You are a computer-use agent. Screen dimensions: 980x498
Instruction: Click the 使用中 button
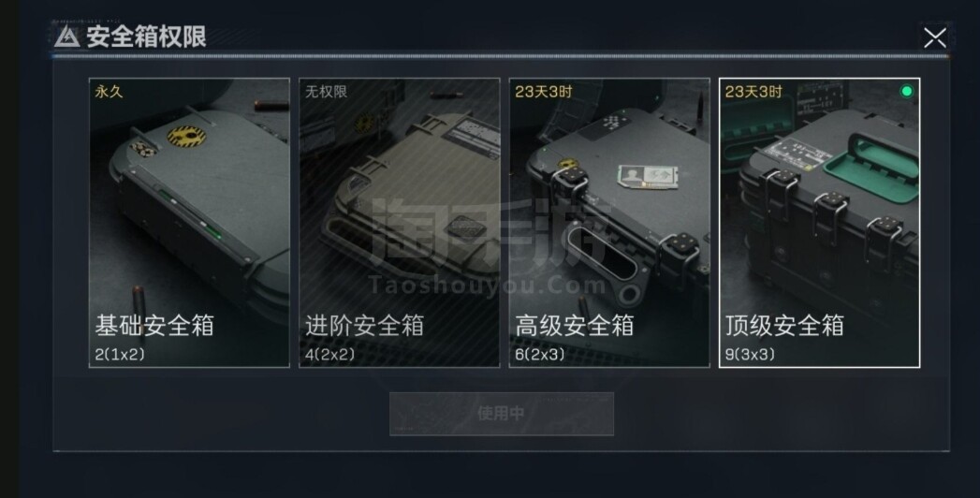pyautogui.click(x=502, y=414)
